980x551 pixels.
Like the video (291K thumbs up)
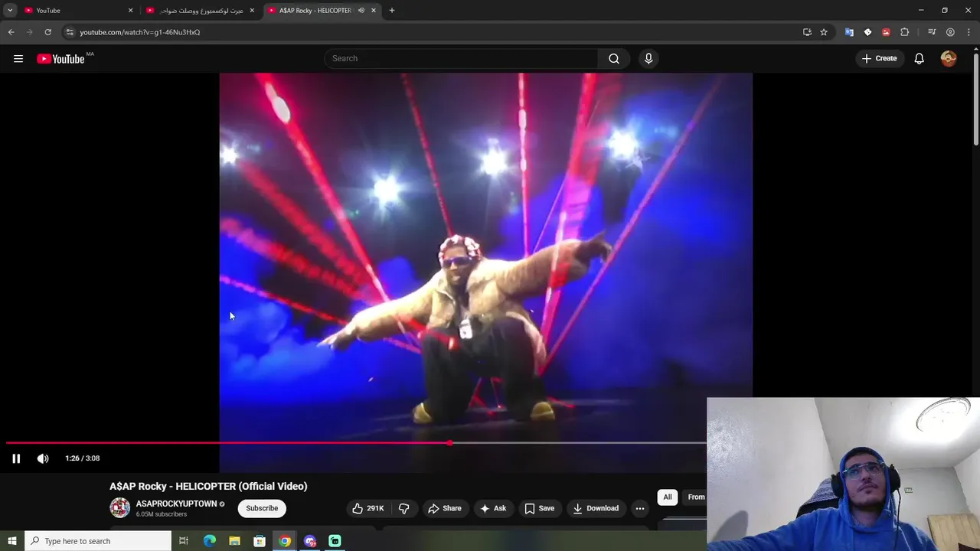click(x=368, y=508)
